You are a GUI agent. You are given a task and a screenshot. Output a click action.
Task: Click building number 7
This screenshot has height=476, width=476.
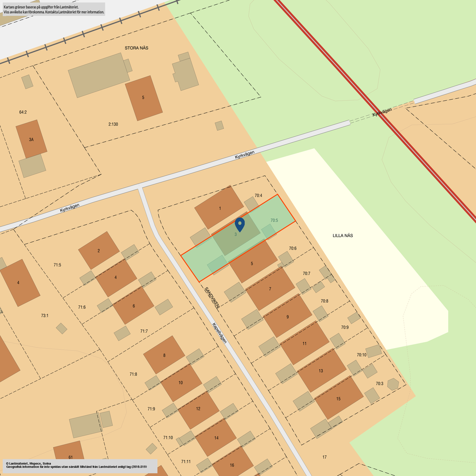(270, 289)
